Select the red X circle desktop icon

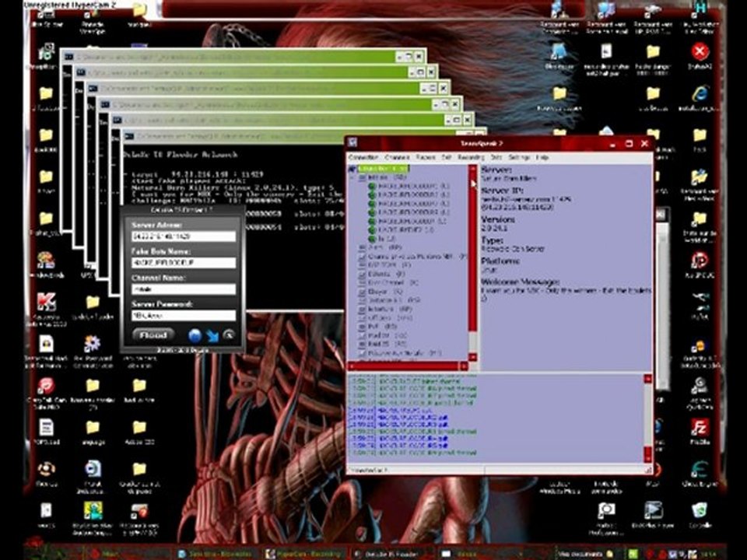(700, 55)
